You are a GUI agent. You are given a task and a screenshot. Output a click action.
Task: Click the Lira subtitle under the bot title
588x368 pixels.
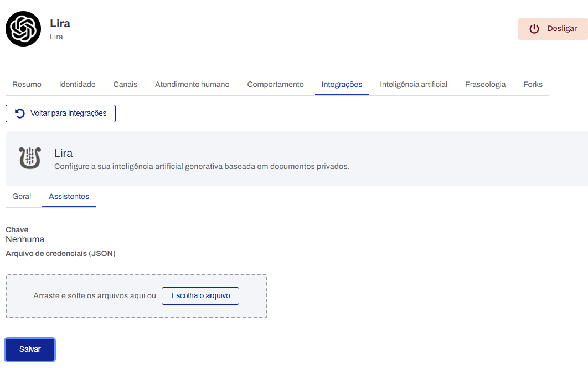tap(56, 37)
